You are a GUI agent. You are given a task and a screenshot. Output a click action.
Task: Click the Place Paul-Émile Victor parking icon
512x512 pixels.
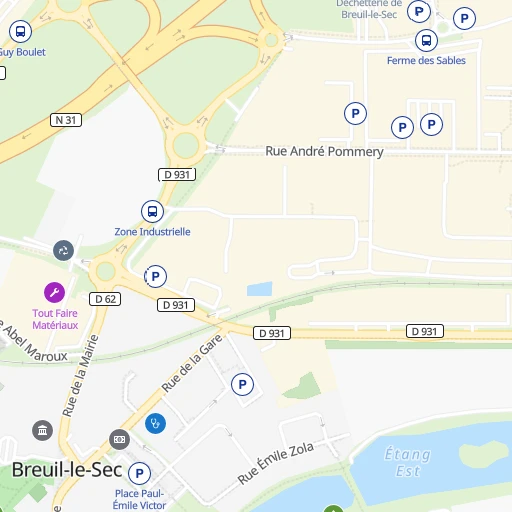[x=139, y=473]
